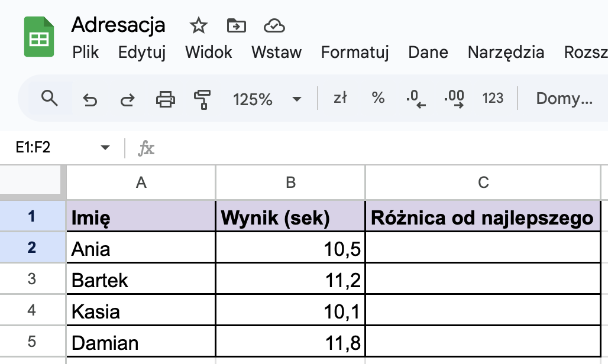The image size is (608, 364).
Task: Format as currency with zł button
Action: (x=340, y=98)
